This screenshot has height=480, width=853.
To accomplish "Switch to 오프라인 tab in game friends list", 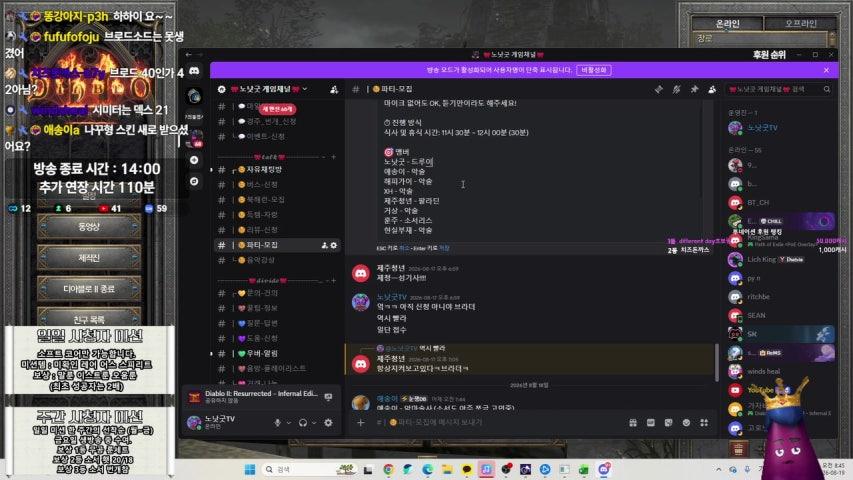I will 800,23.
